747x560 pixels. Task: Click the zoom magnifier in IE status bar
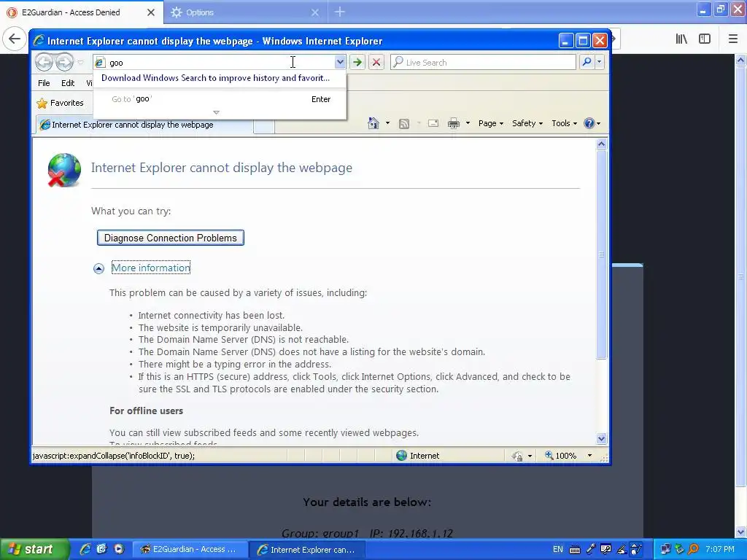(x=549, y=455)
